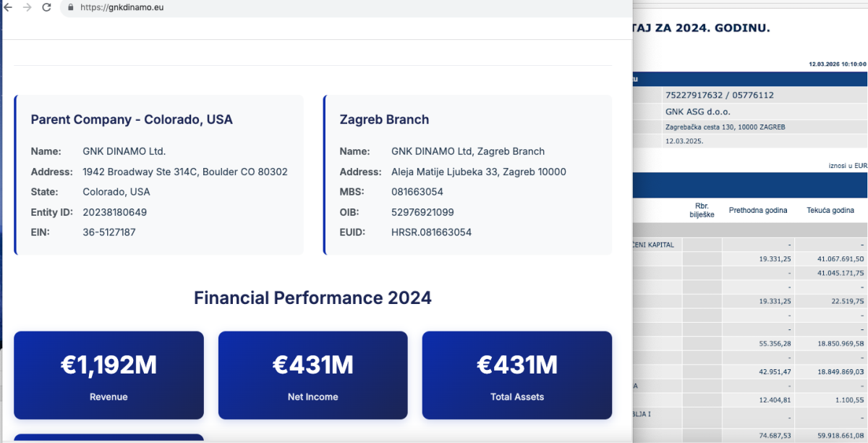
Task: Click the €431M Net Income card
Action: click(x=312, y=375)
